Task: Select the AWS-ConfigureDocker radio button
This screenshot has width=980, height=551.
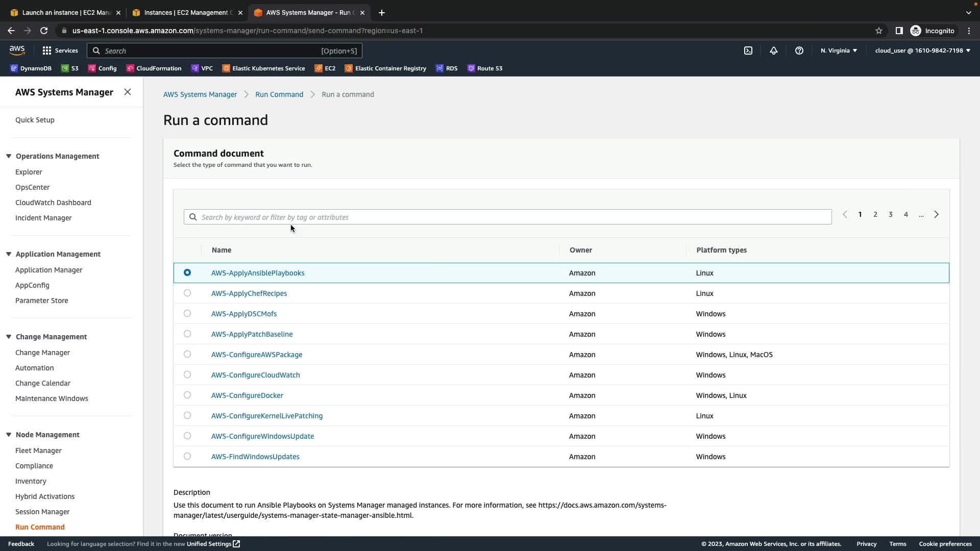Action: coord(187,395)
